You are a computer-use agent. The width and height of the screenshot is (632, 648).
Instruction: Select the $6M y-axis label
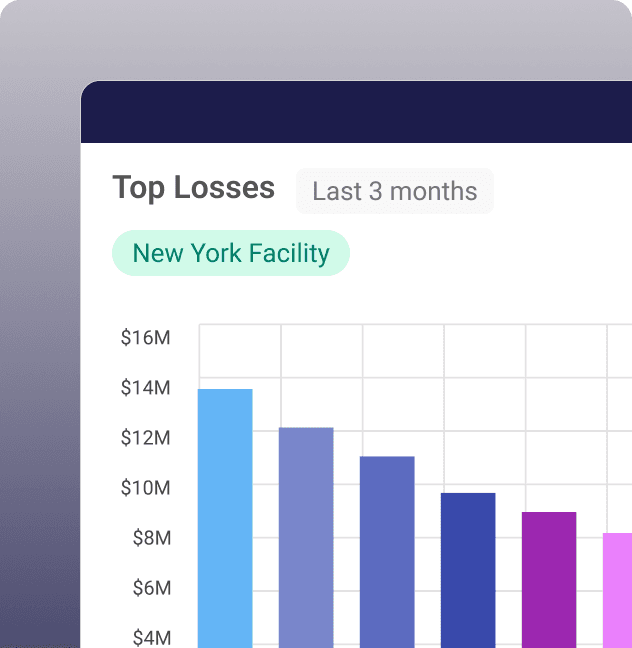pyautogui.click(x=151, y=588)
